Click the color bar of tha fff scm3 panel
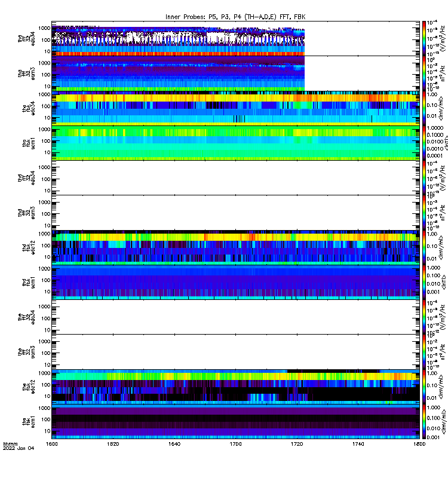448x478 pixels. click(x=424, y=73)
